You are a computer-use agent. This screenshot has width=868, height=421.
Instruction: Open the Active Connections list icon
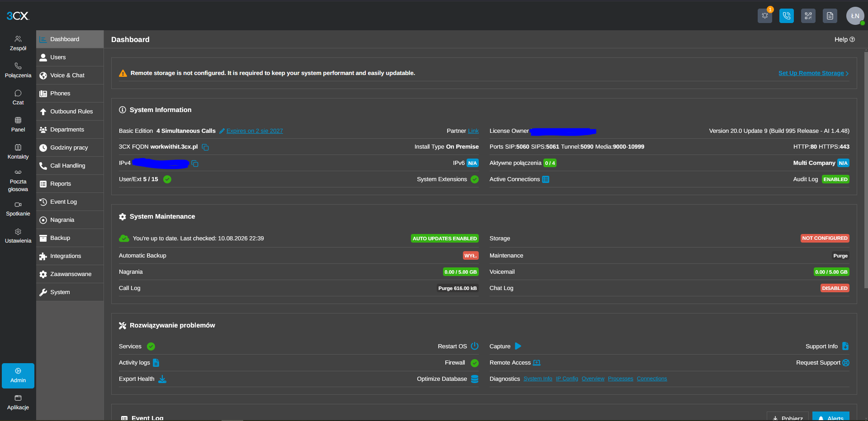(546, 179)
